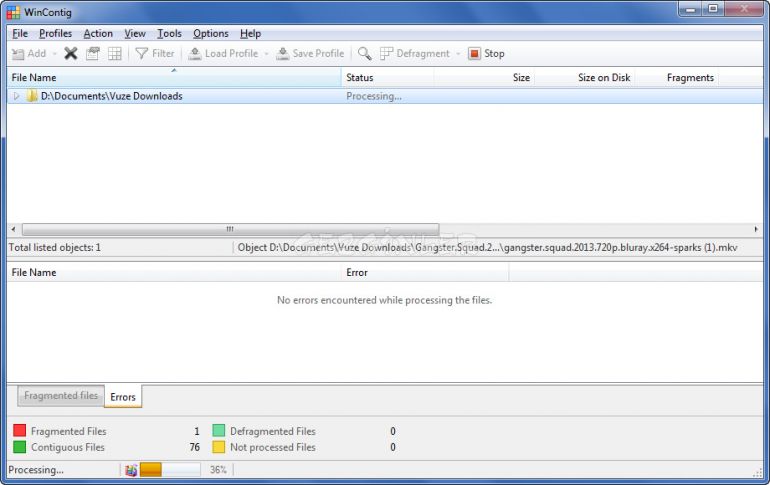Screen dimensions: 770x485
Task: Click the teal Defragmented Files swatch
Action: 219,431
